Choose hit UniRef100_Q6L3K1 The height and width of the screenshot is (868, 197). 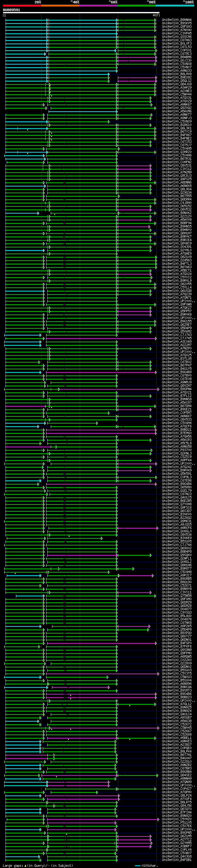pyautogui.click(x=177, y=128)
